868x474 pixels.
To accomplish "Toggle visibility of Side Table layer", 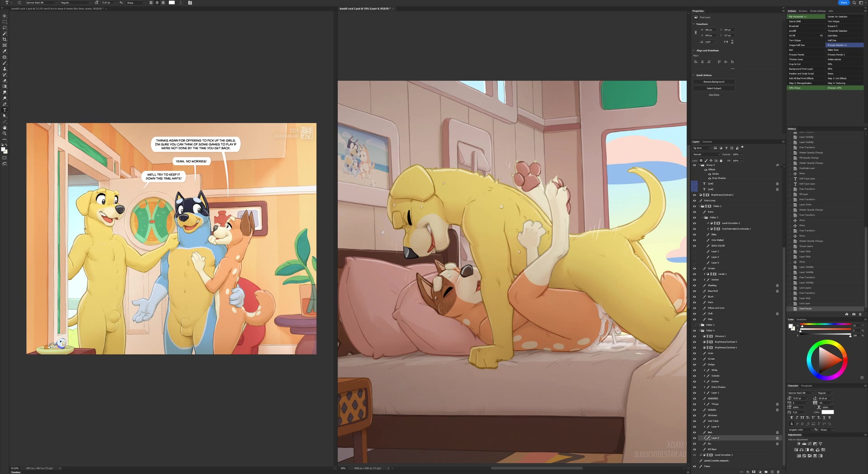I will click(x=694, y=421).
